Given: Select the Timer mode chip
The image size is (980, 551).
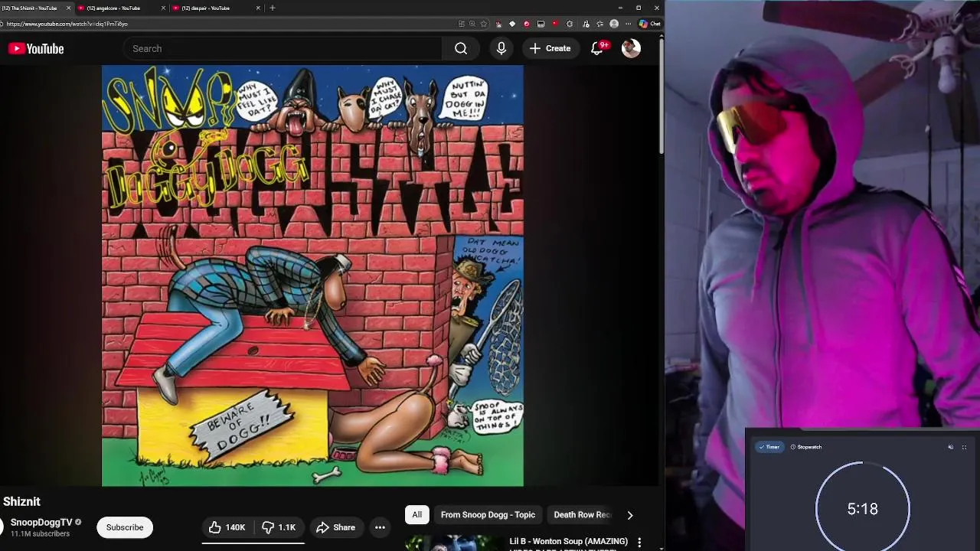Looking at the screenshot, I should click(x=769, y=447).
